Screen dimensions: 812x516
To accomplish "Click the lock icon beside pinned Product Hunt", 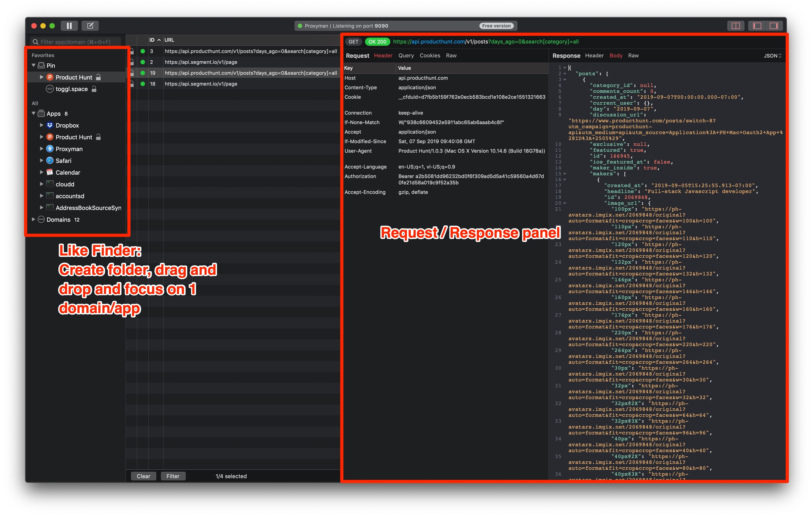I will pyautogui.click(x=99, y=77).
